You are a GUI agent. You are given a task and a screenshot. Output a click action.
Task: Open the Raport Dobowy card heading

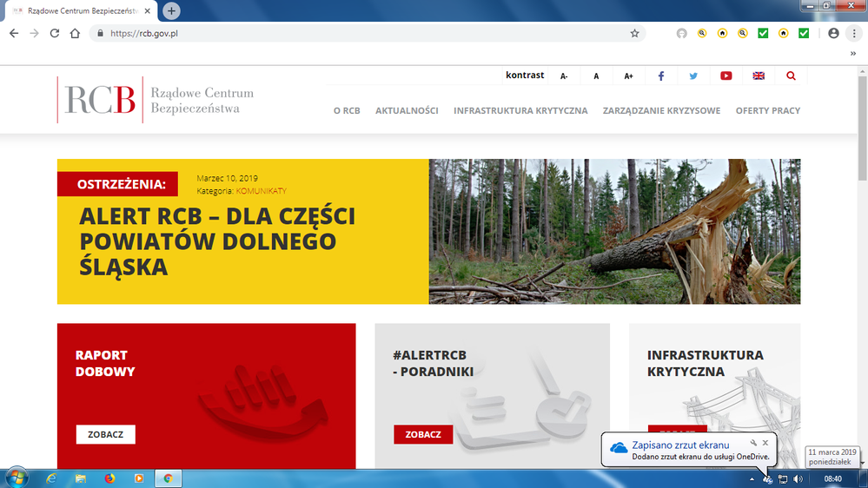(x=105, y=363)
